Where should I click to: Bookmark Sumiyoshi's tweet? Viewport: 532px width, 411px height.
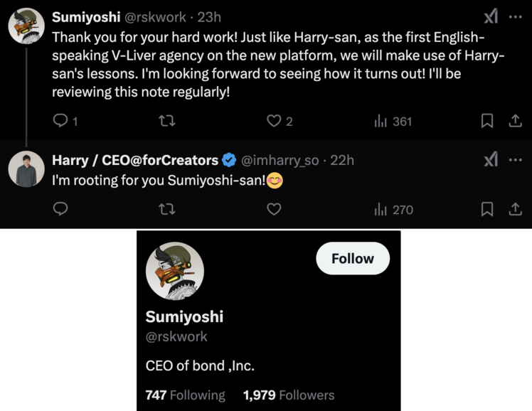[x=487, y=122]
